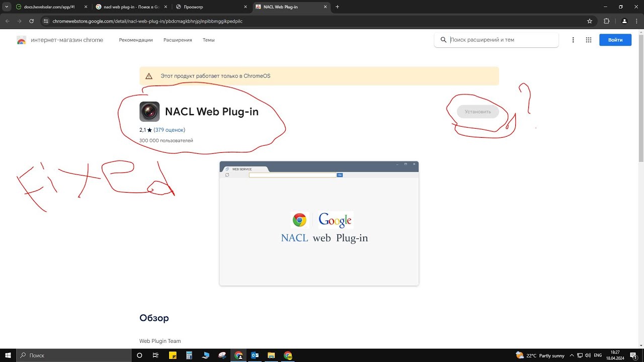Close the NACL Web Plug-in tab
The height and width of the screenshot is (362, 644).
[325, 7]
